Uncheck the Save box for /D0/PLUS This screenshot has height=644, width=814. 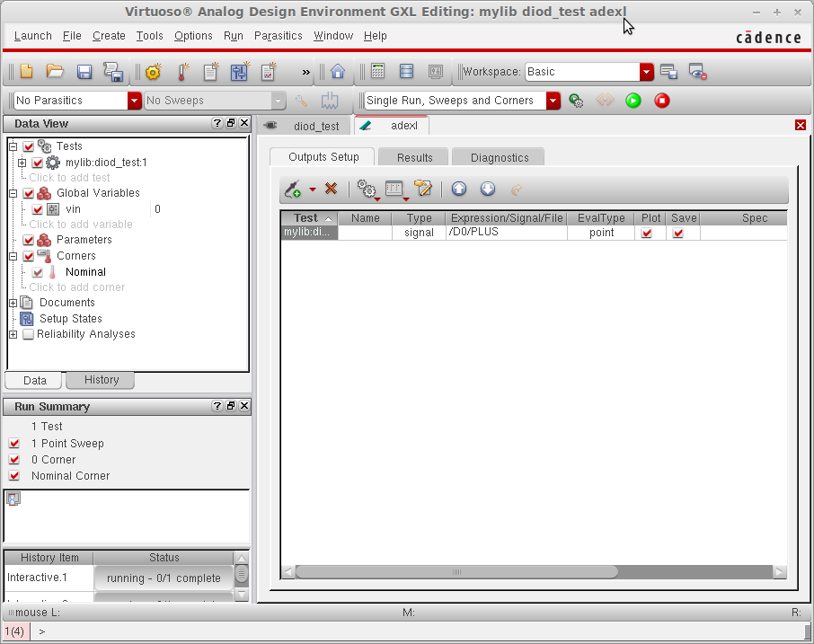[x=678, y=233]
